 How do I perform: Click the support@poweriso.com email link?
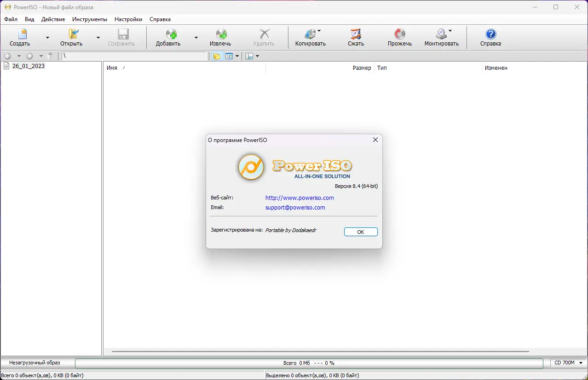[295, 208]
